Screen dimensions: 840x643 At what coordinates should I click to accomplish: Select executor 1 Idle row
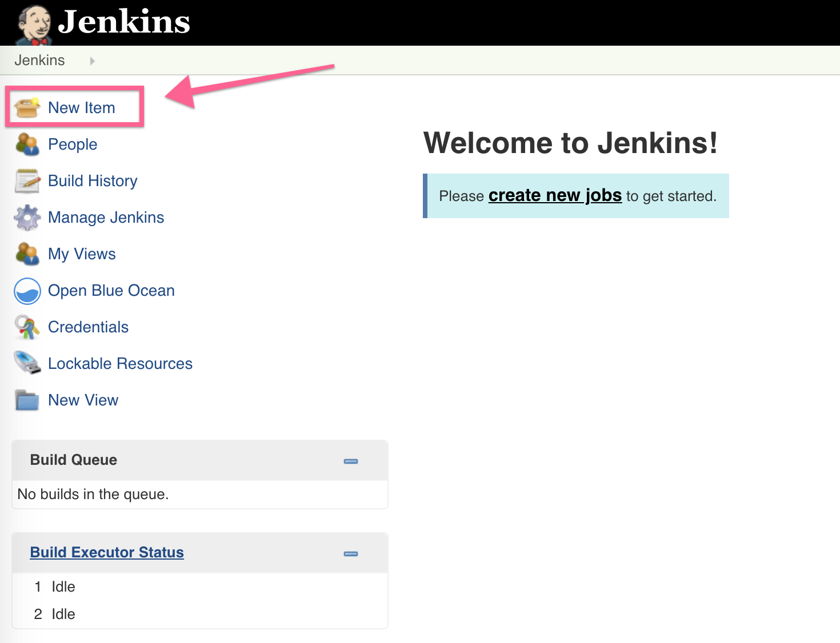[200, 586]
